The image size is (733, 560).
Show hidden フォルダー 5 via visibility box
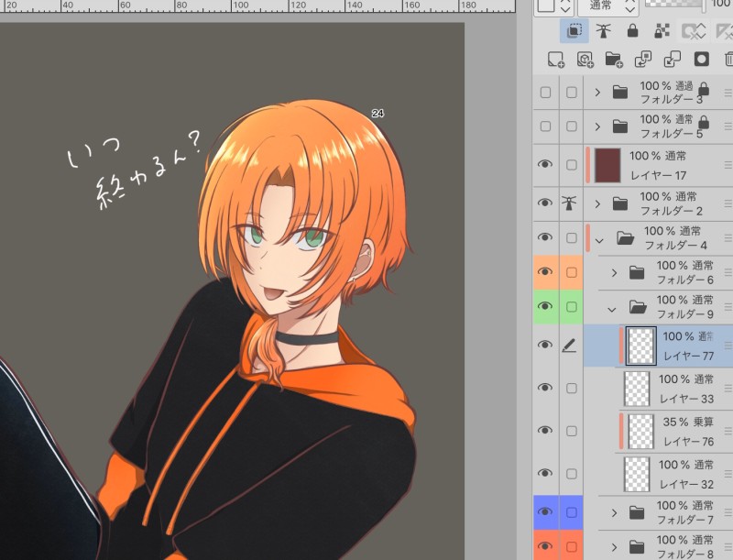click(545, 126)
